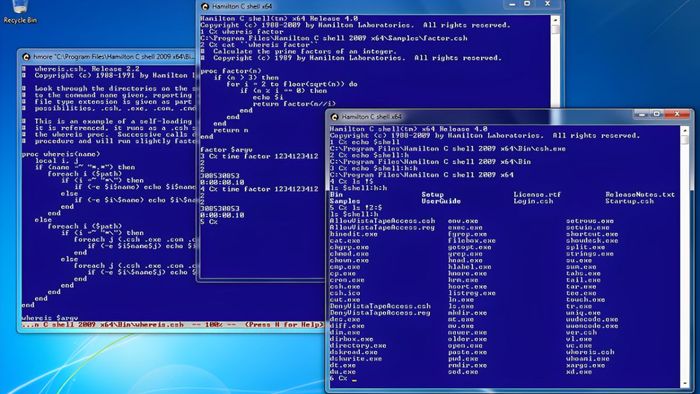The width and height of the screenshot is (700, 394).
Task: Click 'DenyVistaTapeAccess.reg' in the listing
Action: [x=380, y=313]
